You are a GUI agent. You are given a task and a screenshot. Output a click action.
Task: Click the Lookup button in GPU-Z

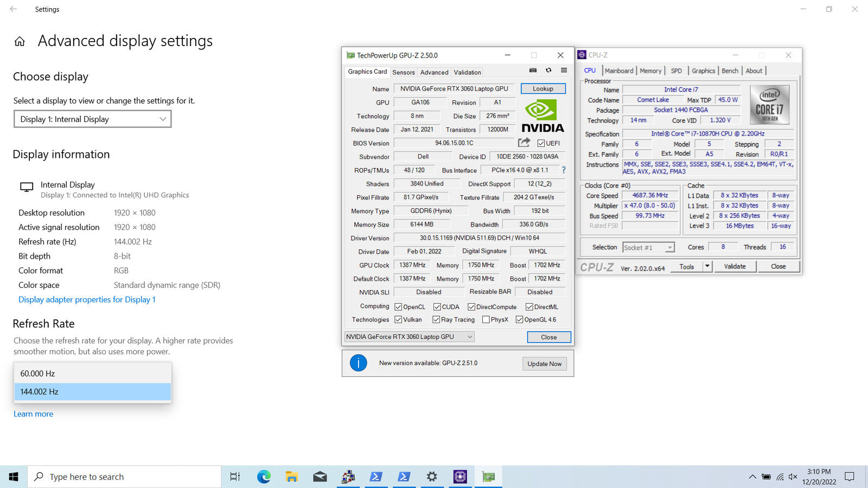[542, 88]
